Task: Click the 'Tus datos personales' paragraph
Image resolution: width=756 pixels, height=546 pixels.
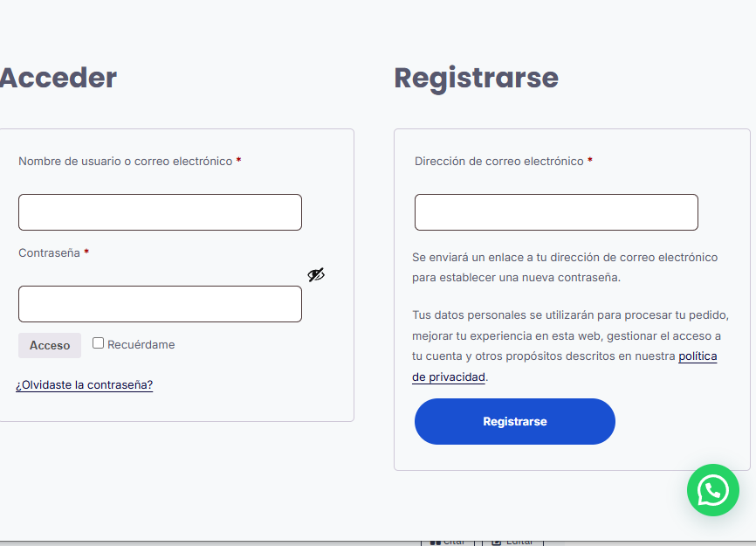Action: click(x=570, y=346)
